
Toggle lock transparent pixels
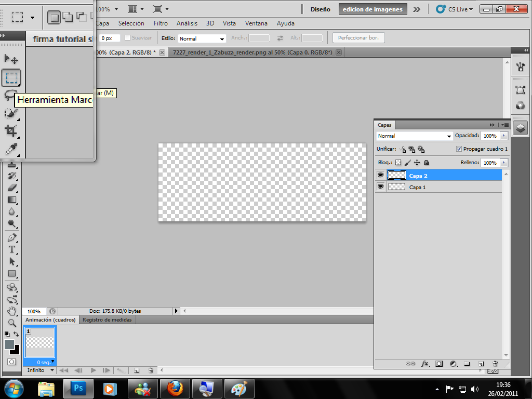(398, 163)
